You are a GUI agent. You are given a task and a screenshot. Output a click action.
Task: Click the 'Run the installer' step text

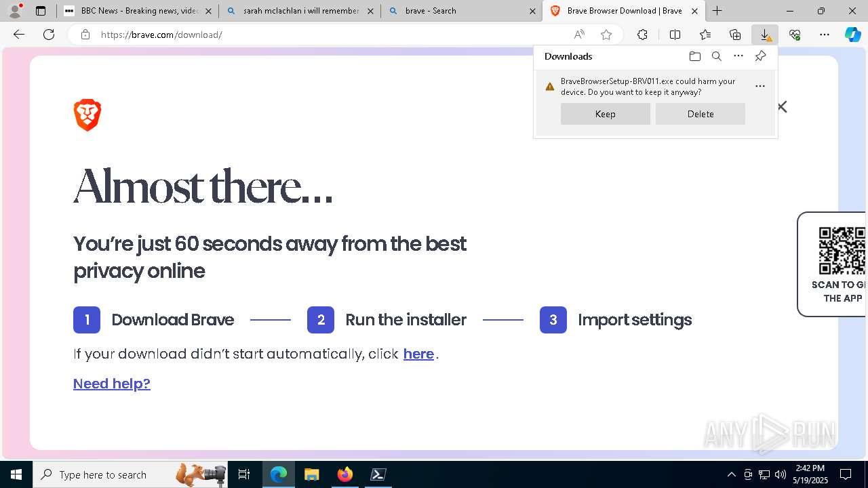(406, 320)
